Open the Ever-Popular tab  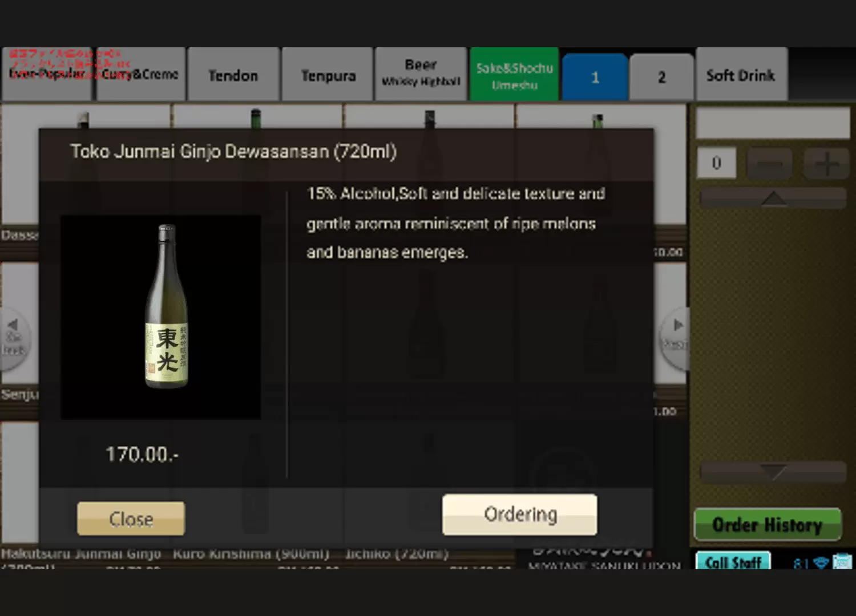[x=46, y=75]
